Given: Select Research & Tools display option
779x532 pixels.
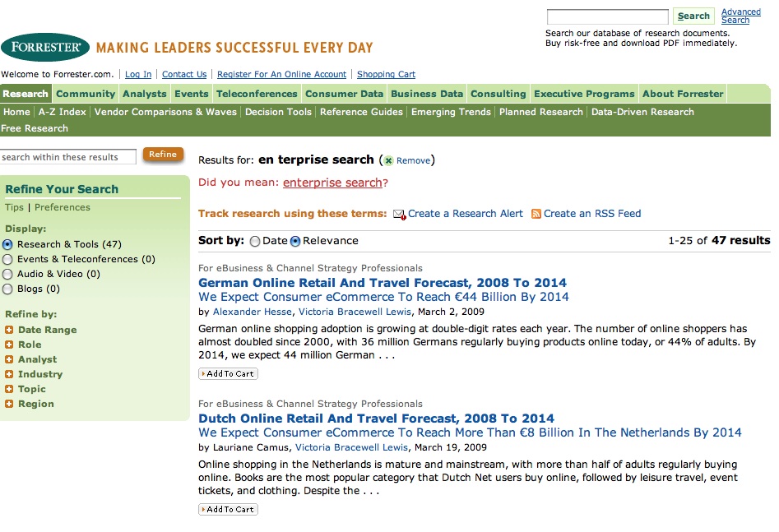Looking at the screenshot, I should pos(7,244).
